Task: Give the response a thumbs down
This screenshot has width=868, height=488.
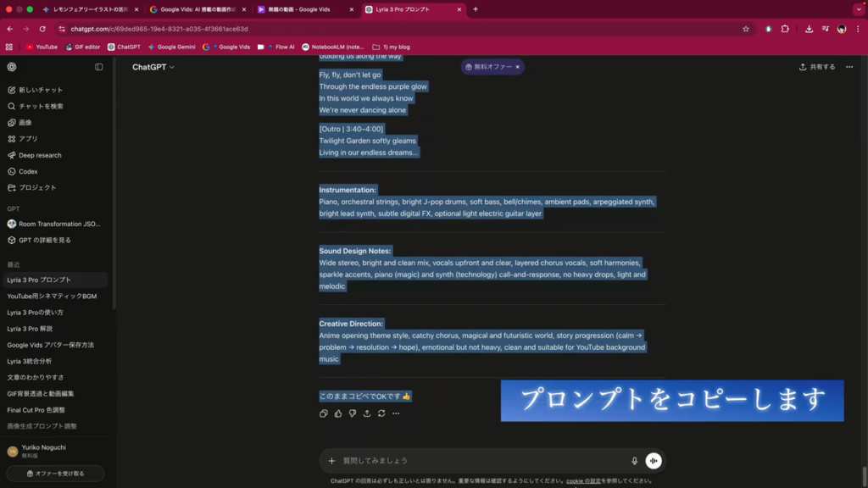Action: tap(353, 413)
